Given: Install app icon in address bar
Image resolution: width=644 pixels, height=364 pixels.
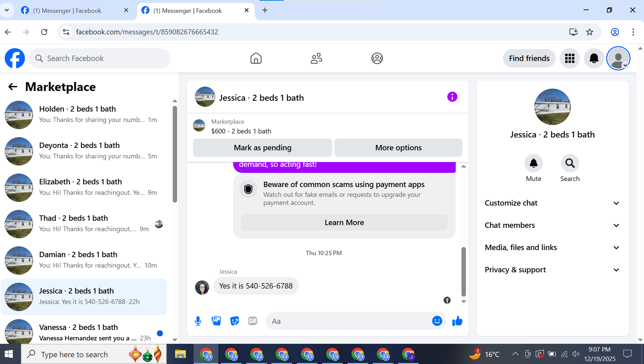Looking at the screenshot, I should 573,32.
